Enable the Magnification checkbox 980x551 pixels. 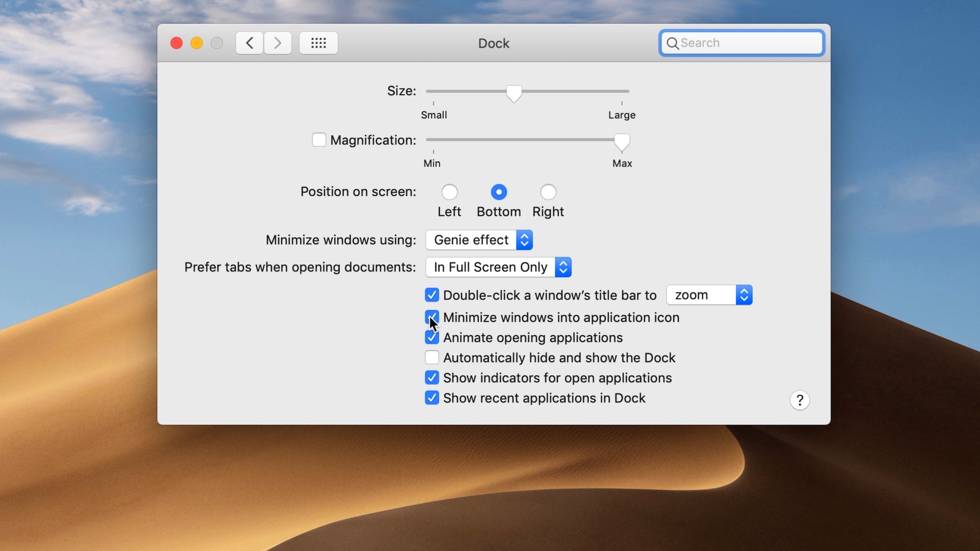pyautogui.click(x=319, y=139)
